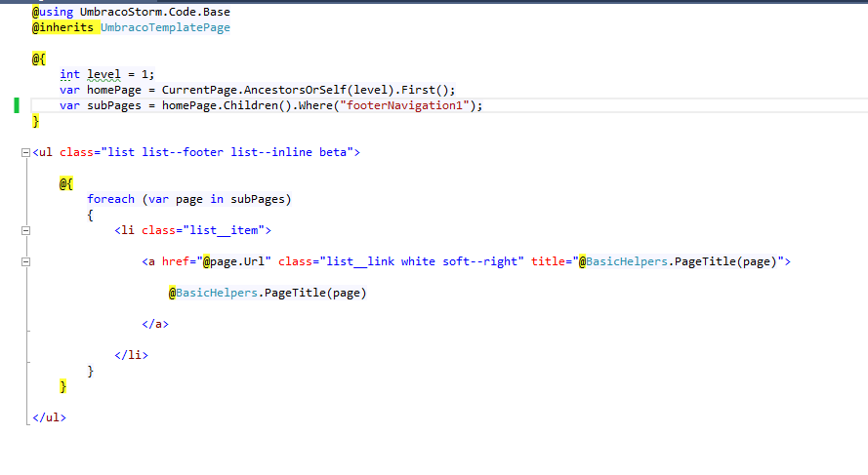The height and width of the screenshot is (475, 868).
Task: Collapse the li class list__item block
Action: (x=25, y=230)
